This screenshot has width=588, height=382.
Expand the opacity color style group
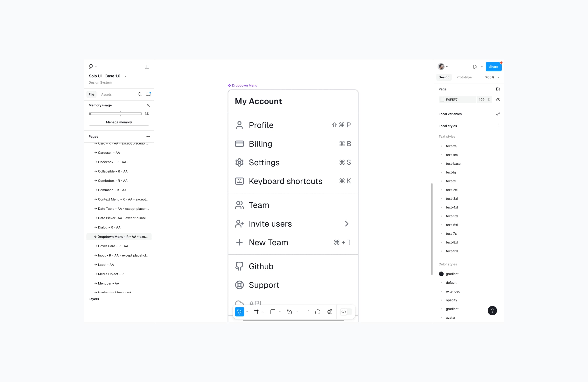coord(441,300)
